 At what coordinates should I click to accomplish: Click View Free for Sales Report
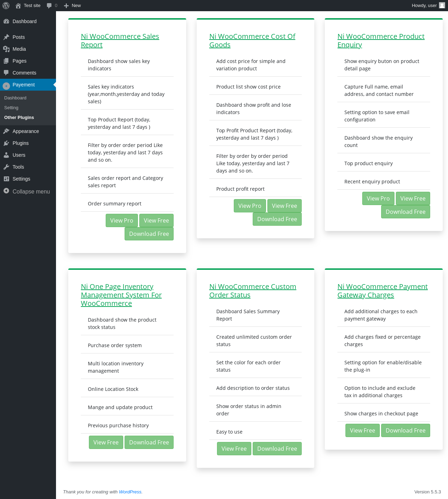156,220
